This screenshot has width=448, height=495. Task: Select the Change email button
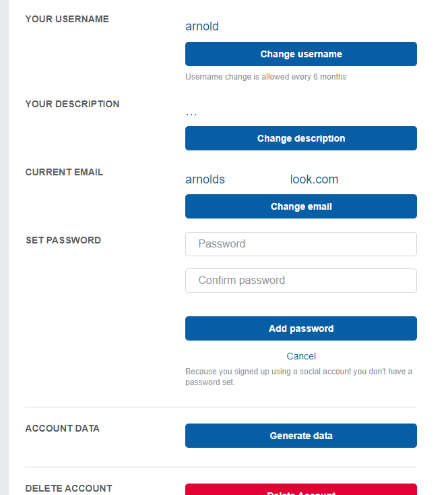(x=300, y=206)
